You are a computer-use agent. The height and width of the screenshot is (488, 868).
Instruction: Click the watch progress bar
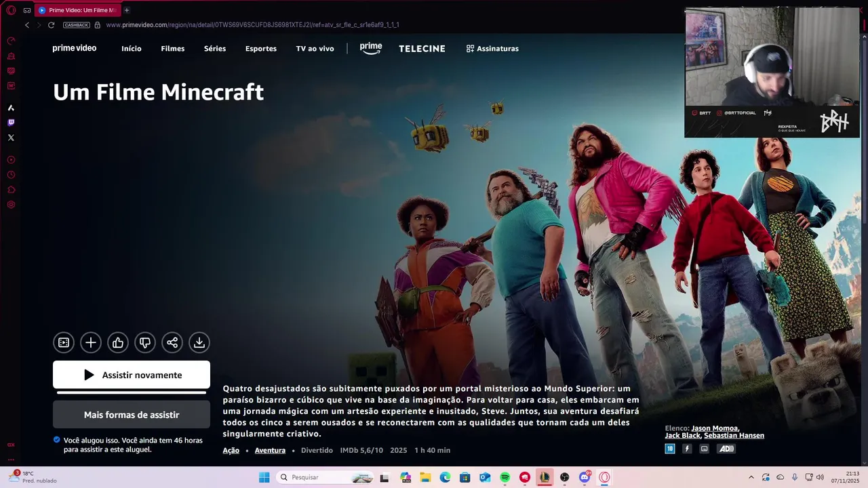(x=132, y=392)
